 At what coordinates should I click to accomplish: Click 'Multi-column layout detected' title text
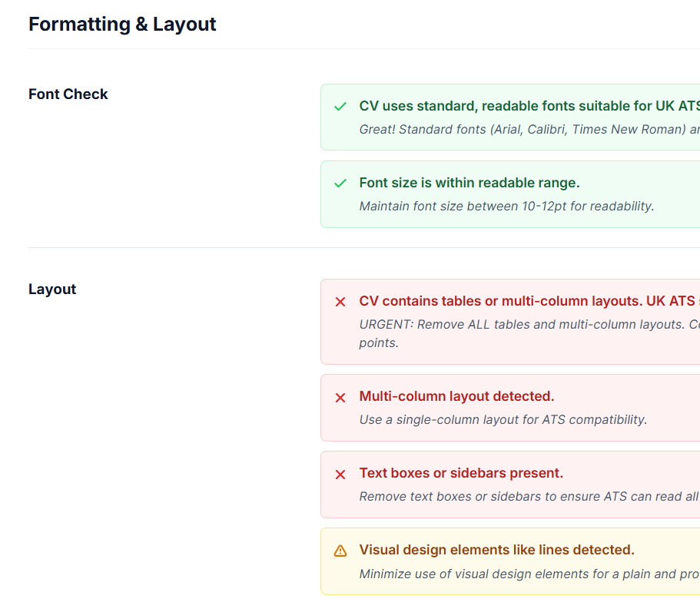click(456, 396)
